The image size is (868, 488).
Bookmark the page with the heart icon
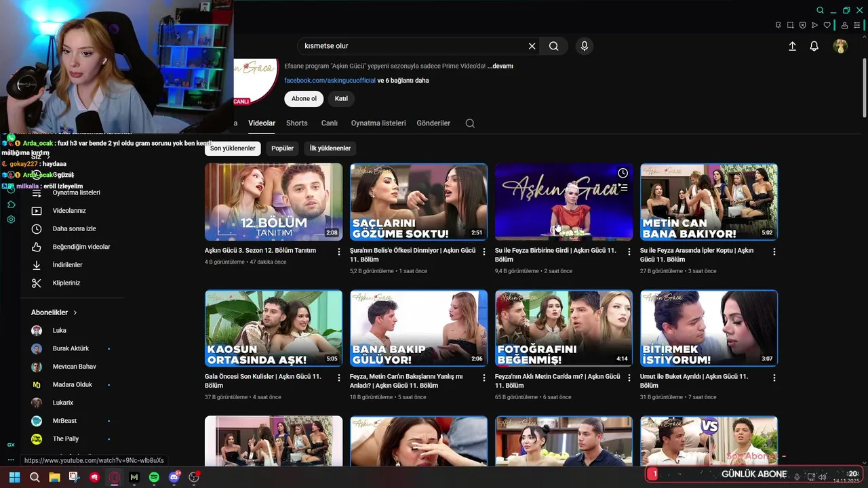tap(827, 25)
